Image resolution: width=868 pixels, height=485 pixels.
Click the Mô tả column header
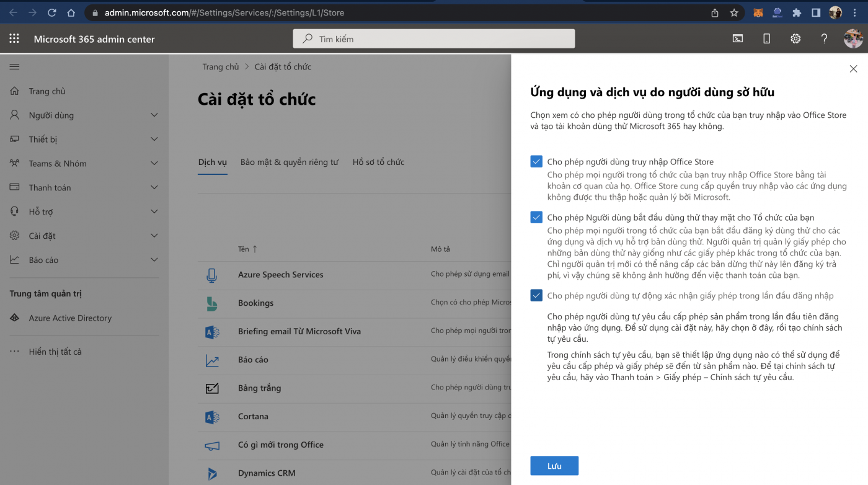(x=440, y=249)
